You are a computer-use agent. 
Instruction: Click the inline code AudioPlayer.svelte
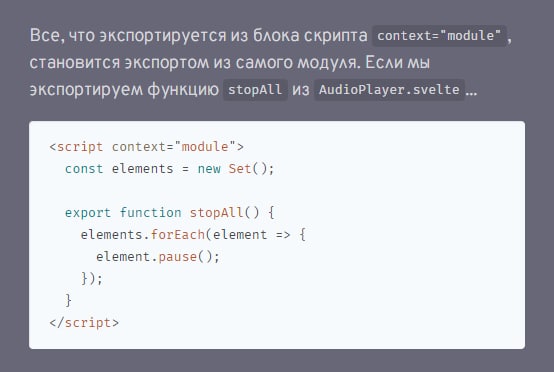tap(389, 90)
